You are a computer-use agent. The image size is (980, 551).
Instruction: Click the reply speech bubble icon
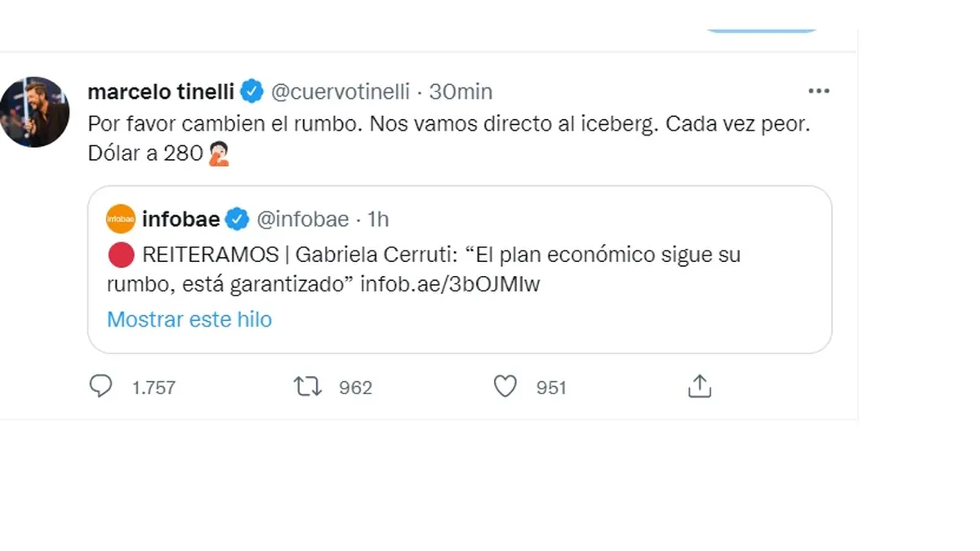[x=100, y=386]
